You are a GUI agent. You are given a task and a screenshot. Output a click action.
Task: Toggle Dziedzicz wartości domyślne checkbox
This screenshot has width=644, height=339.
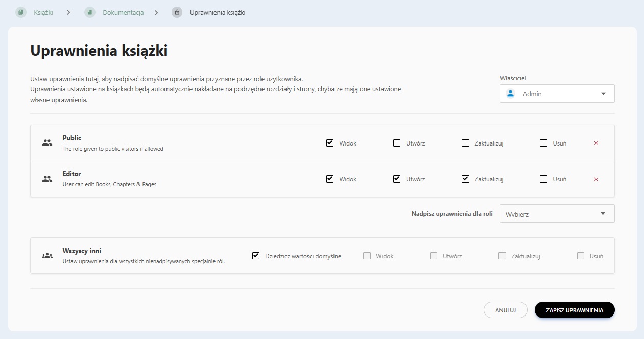[x=256, y=256]
